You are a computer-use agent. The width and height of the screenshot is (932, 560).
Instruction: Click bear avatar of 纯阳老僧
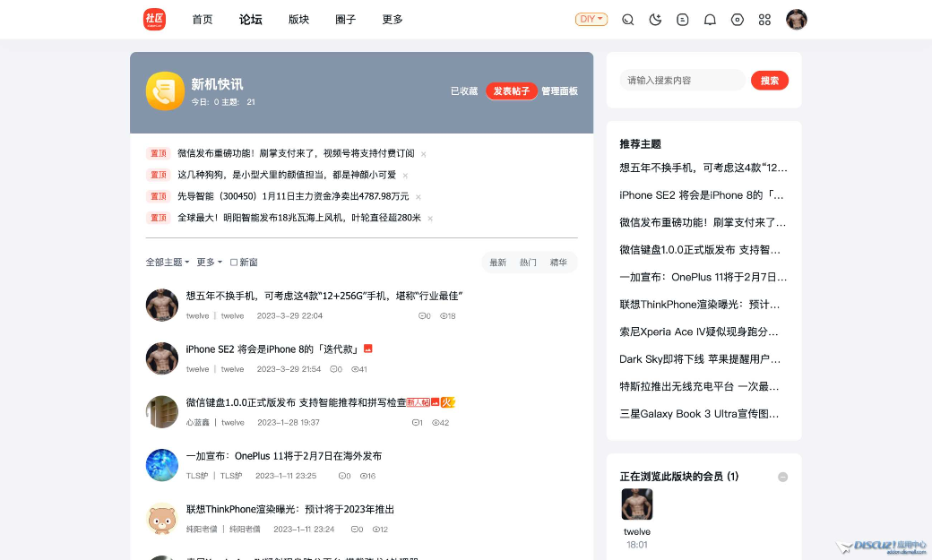pos(161,519)
